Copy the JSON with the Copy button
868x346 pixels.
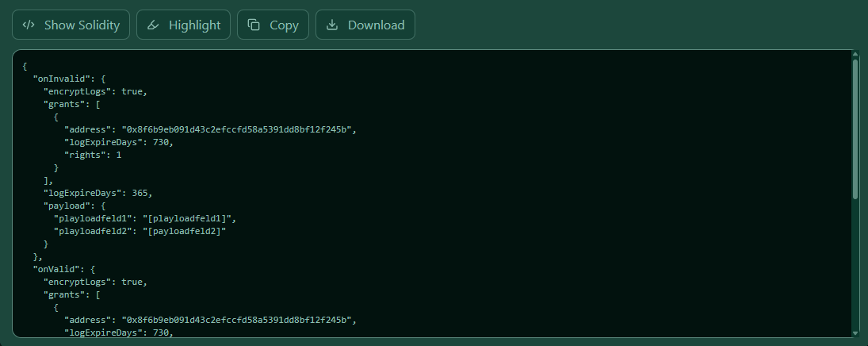[x=273, y=25]
